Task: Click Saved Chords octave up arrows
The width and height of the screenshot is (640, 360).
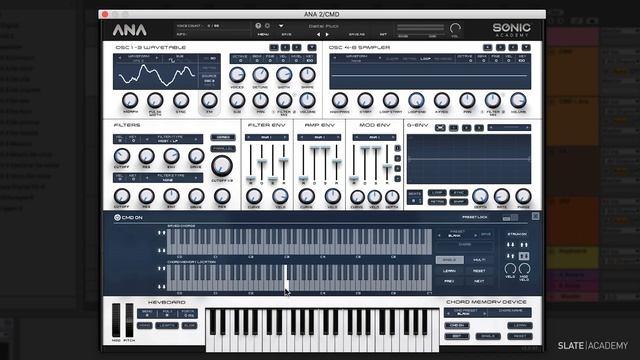Action: [x=162, y=233]
